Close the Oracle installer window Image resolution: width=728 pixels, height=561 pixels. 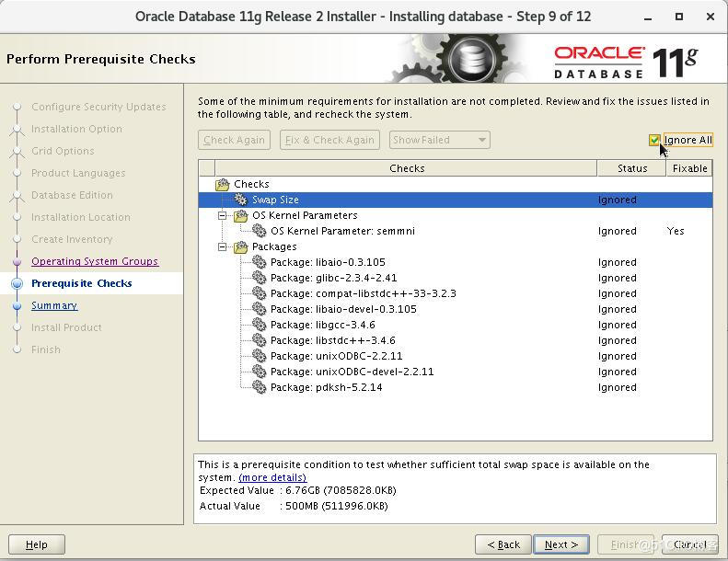pos(710,17)
